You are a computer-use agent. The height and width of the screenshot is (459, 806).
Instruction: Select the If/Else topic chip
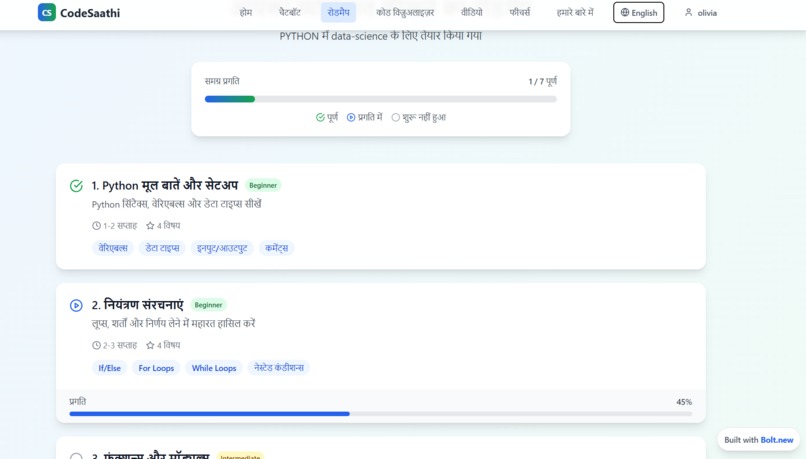coord(109,368)
